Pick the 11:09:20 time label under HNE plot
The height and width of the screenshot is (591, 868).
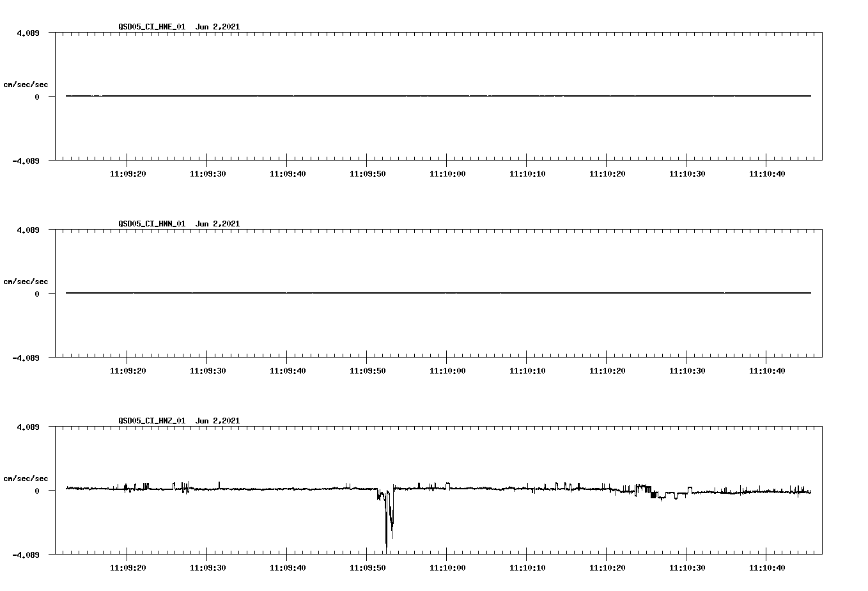click(128, 173)
